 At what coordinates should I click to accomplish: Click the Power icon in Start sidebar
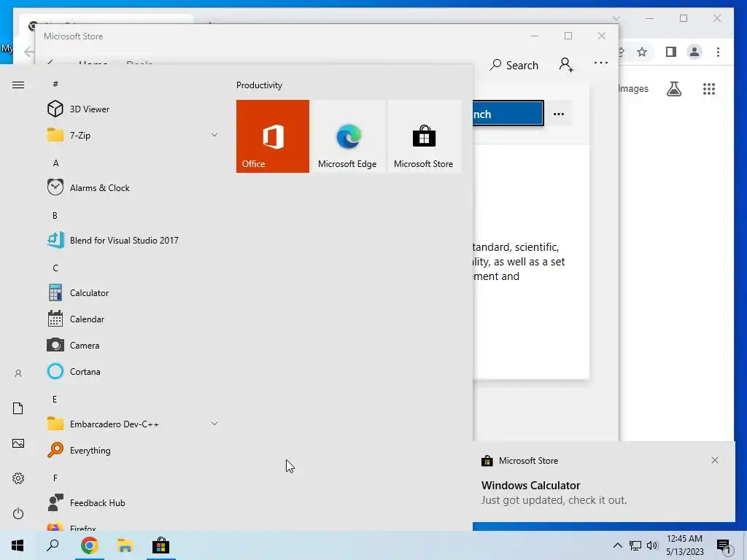click(18, 513)
